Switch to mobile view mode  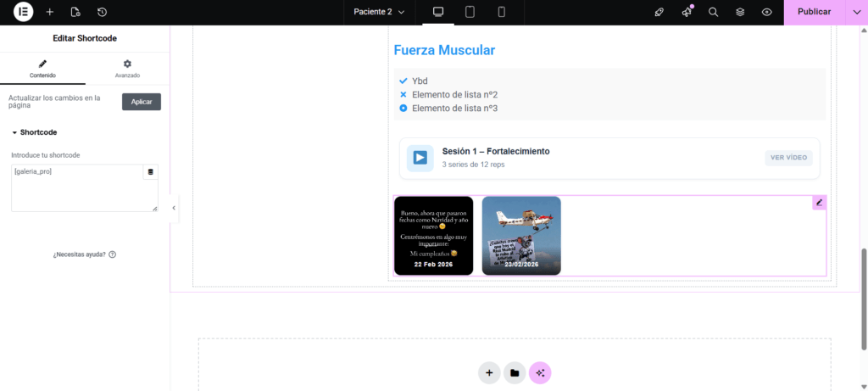click(x=502, y=12)
